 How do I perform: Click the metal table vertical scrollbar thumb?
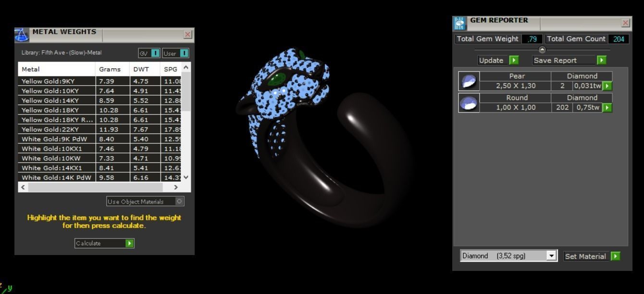(187, 91)
